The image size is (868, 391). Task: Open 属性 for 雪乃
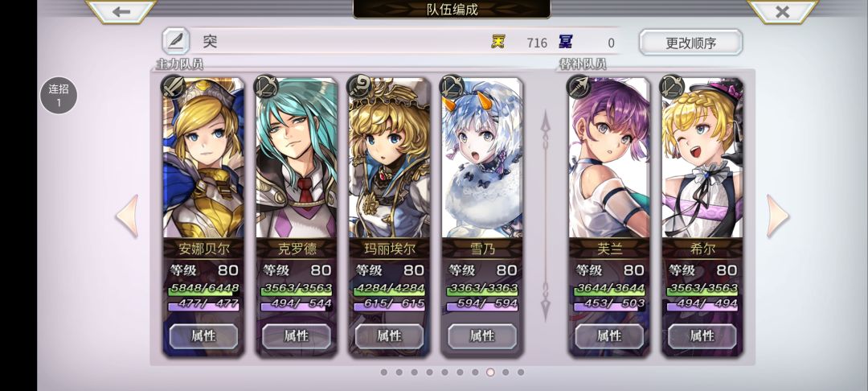coord(481,335)
